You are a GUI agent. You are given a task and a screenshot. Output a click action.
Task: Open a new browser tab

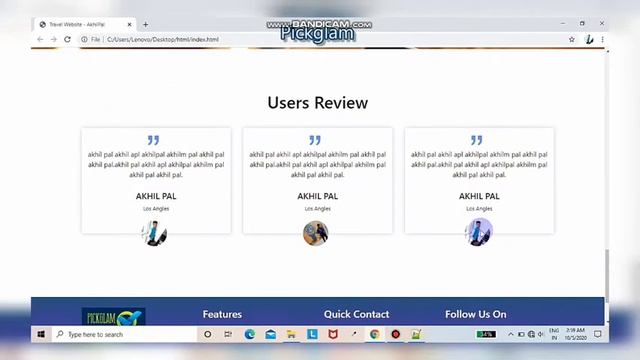(x=145, y=24)
